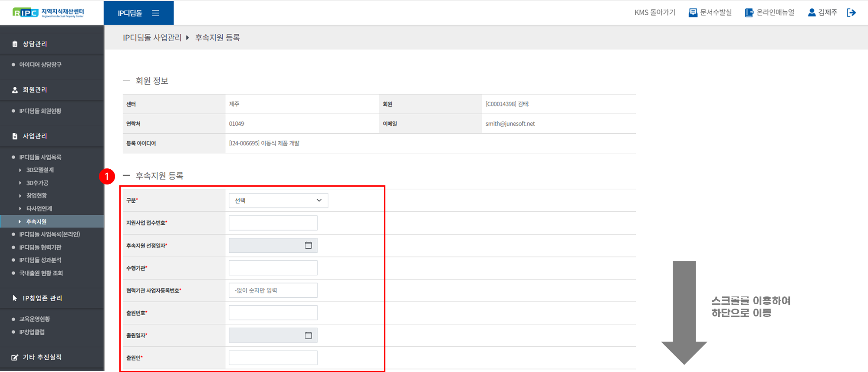
Task: Open the 문서수발실 document room
Action: 710,13
